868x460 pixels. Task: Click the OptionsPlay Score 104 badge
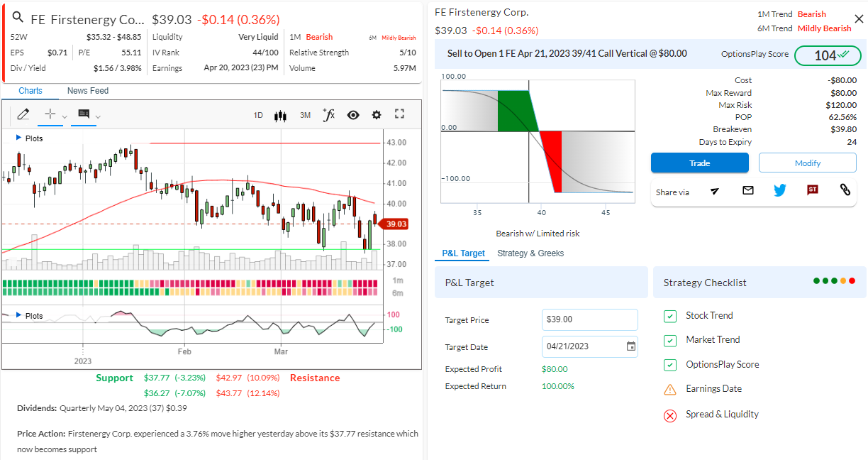(828, 55)
